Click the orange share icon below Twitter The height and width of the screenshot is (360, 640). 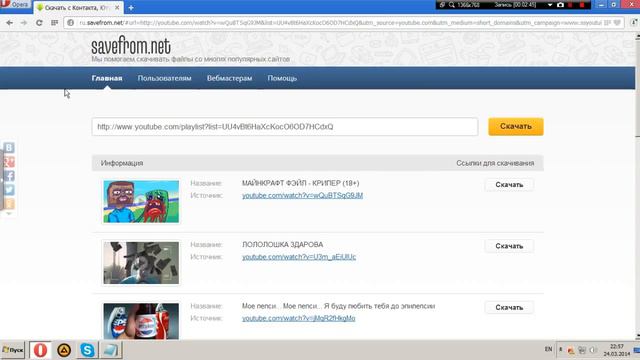pos(9,204)
